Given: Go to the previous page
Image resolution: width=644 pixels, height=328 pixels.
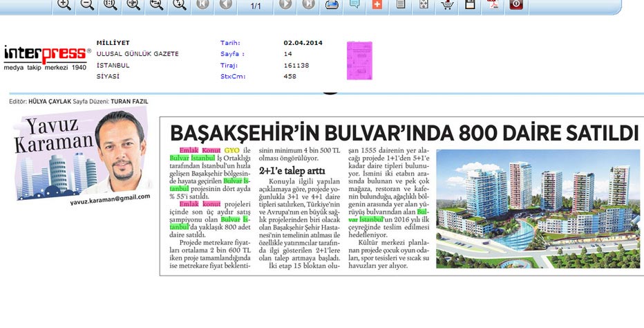Looking at the screenshot, I should (225, 4).
